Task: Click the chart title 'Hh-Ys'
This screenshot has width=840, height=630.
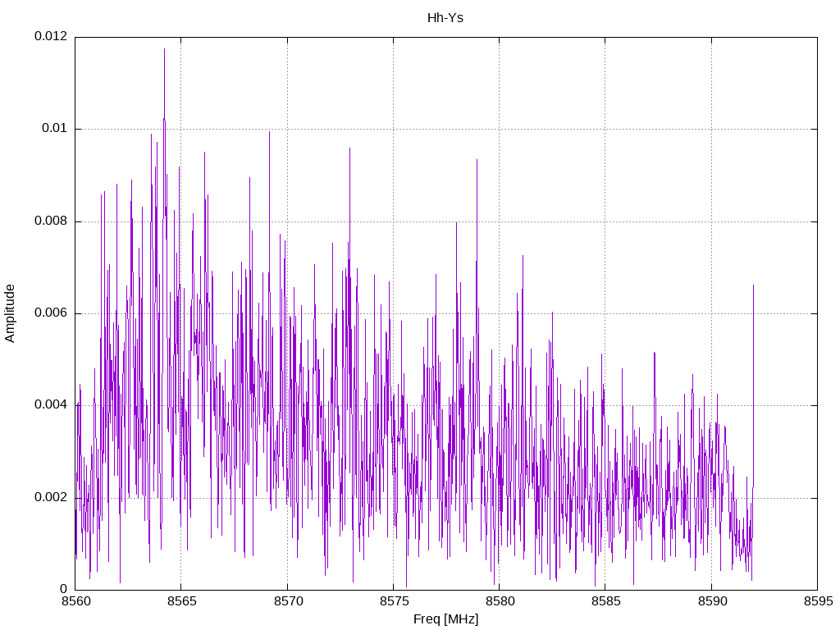Action: click(x=445, y=18)
